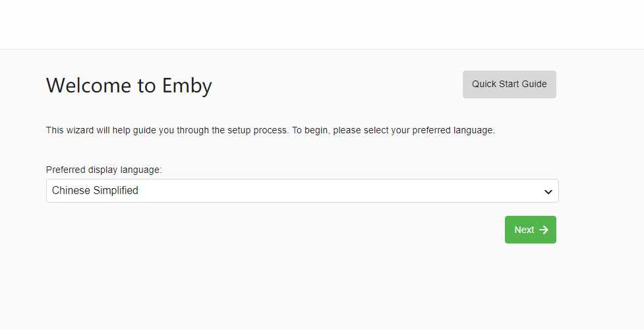Click the right-pointing arrow beside Next
644x330 pixels.
544,230
